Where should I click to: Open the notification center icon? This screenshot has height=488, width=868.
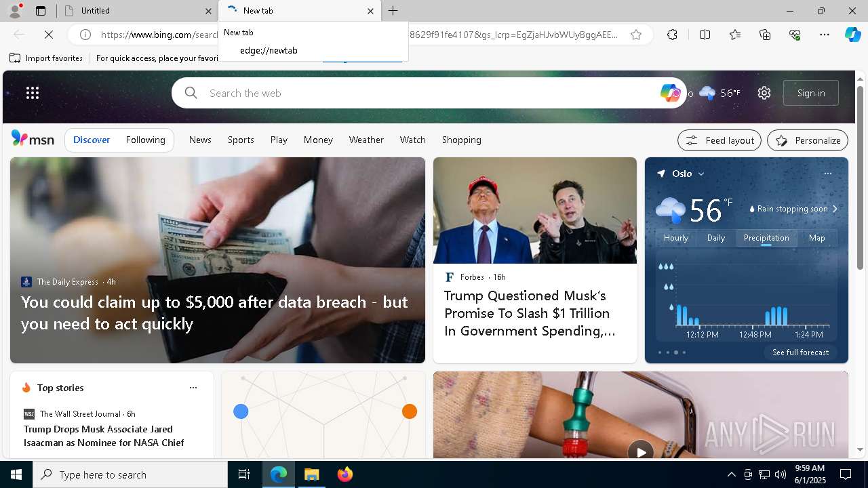pos(846,474)
